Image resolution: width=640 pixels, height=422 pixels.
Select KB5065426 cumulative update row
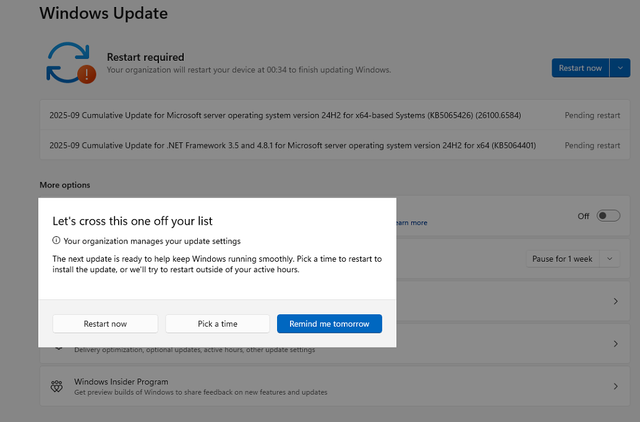coord(335,115)
